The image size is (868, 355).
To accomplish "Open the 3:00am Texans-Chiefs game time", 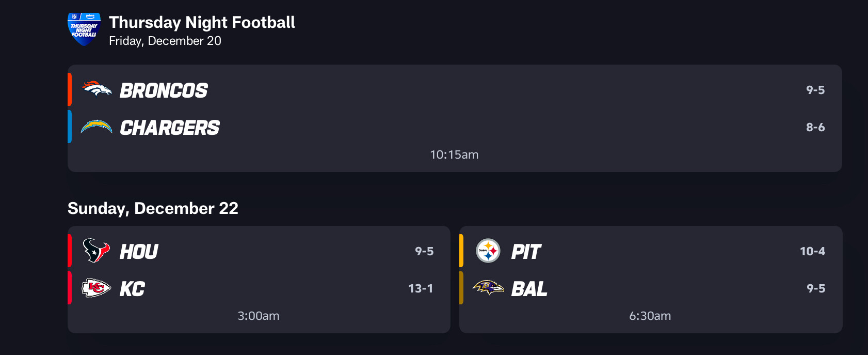I will [259, 316].
